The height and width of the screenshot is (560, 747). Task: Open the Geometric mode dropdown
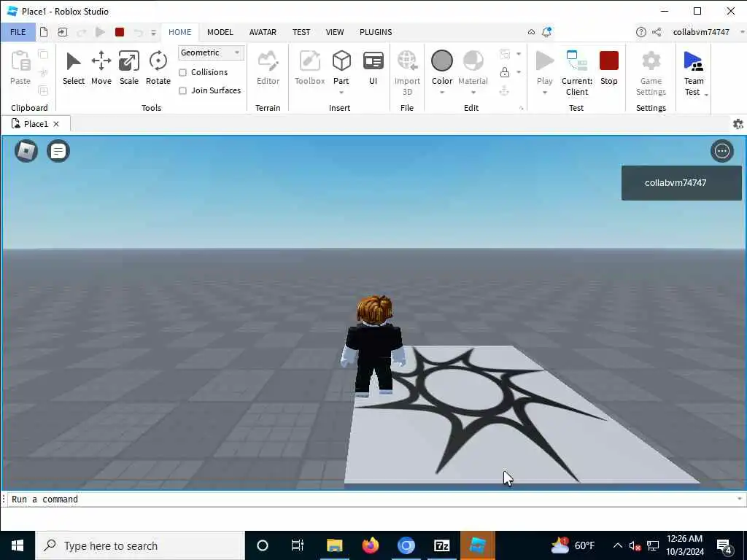click(x=211, y=52)
